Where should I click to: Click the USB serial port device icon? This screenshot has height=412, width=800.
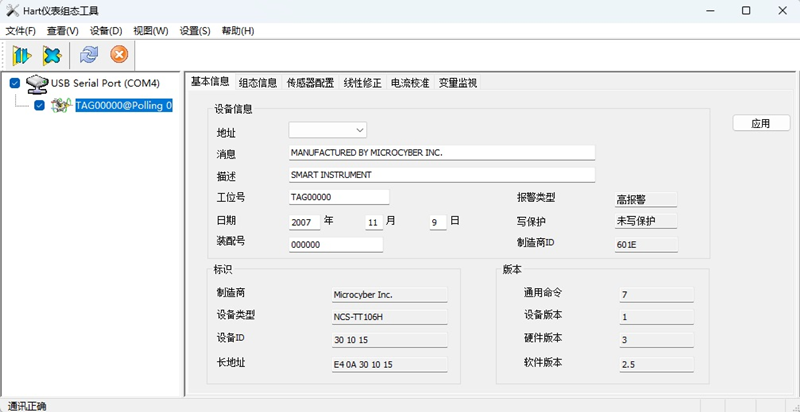point(37,83)
